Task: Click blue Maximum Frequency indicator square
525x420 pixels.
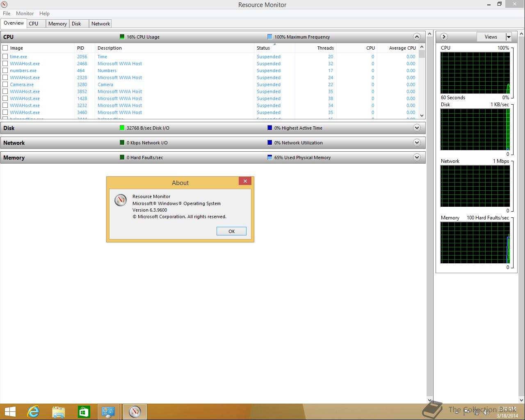Action: click(x=269, y=37)
